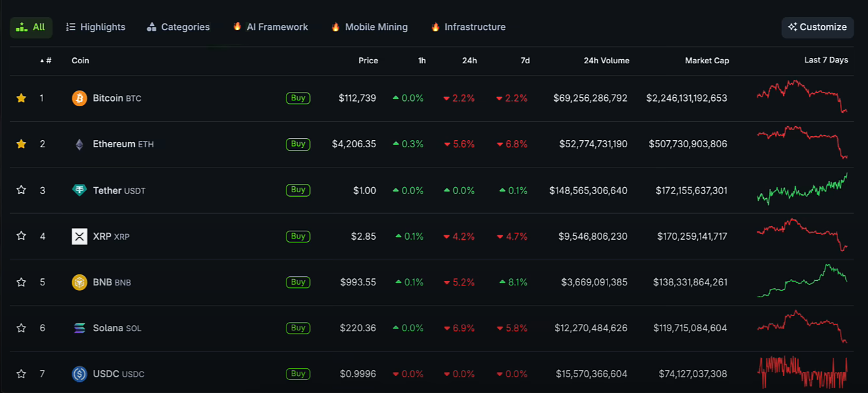Click the Bitcoin logo icon
The image size is (868, 393).
pyautogui.click(x=79, y=98)
